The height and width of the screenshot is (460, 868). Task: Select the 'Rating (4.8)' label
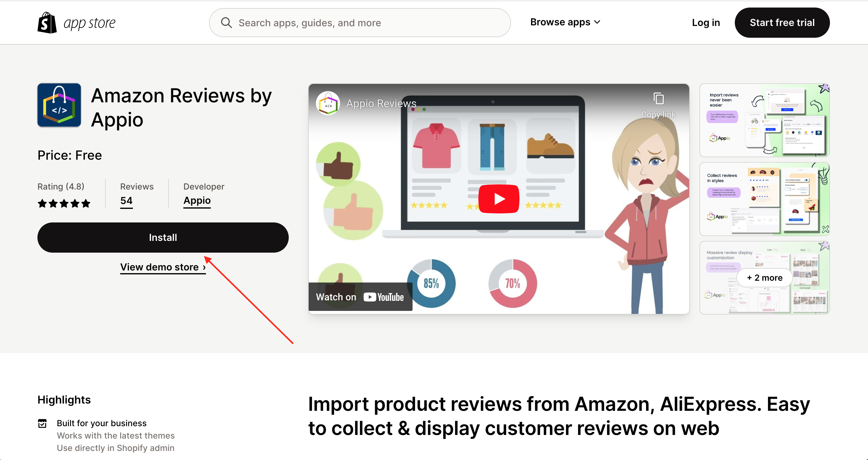pyautogui.click(x=61, y=186)
